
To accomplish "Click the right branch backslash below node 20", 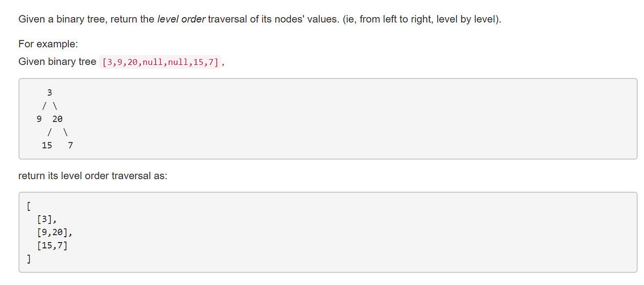I will pos(65,132).
